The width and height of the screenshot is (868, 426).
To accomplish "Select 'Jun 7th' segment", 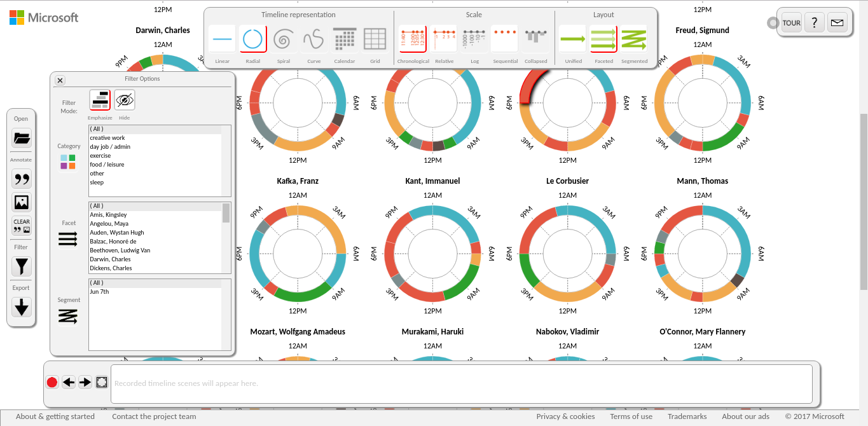I will point(155,292).
